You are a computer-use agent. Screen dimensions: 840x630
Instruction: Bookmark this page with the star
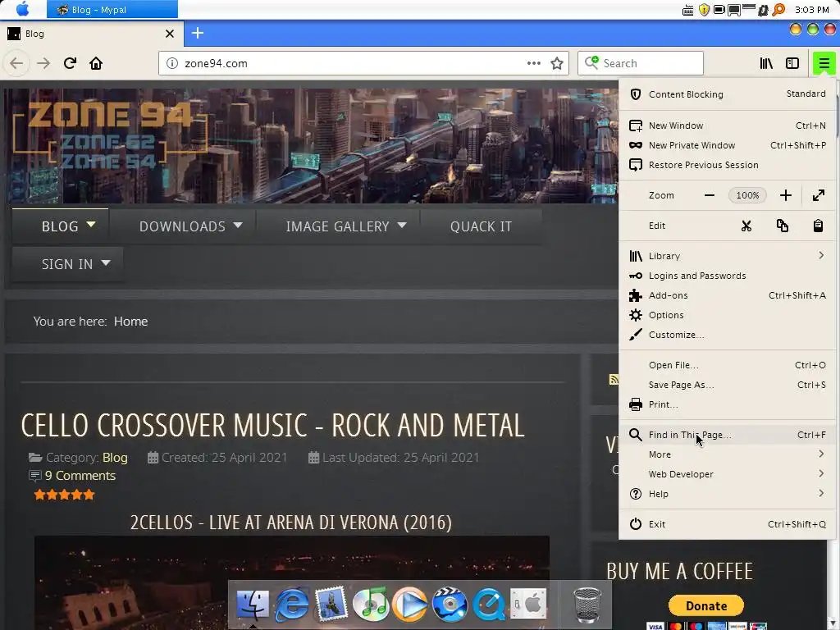click(557, 63)
